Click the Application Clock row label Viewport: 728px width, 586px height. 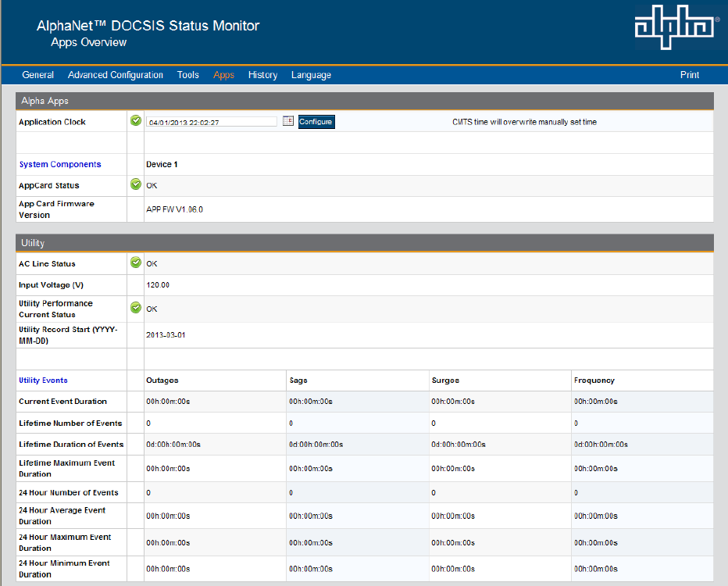52,122
